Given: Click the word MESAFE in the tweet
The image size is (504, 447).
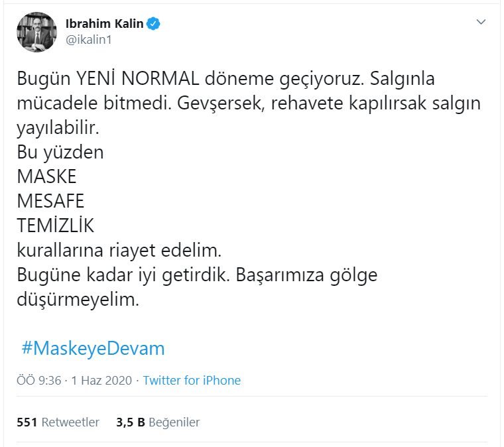Looking at the screenshot, I should tap(50, 201).
